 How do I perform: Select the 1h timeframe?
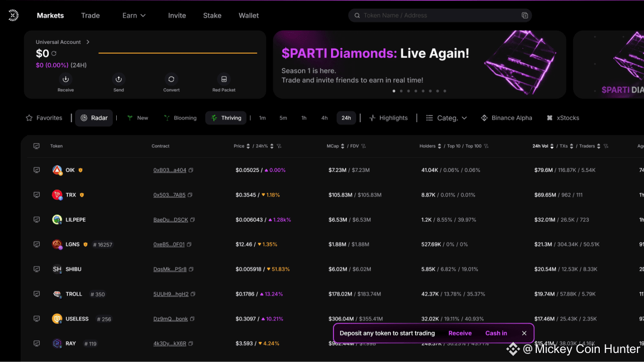(x=304, y=118)
